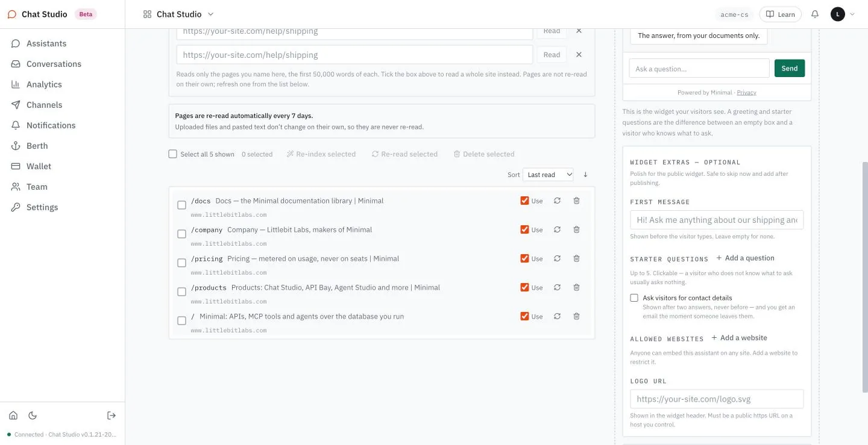
Task: Click the Read button beside second URL
Action: (552, 55)
